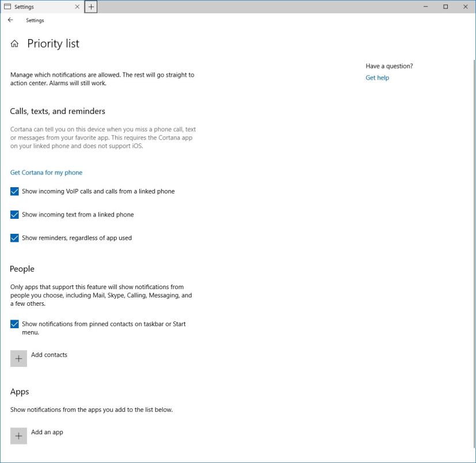Click the Settings breadcrumb label

(35, 20)
